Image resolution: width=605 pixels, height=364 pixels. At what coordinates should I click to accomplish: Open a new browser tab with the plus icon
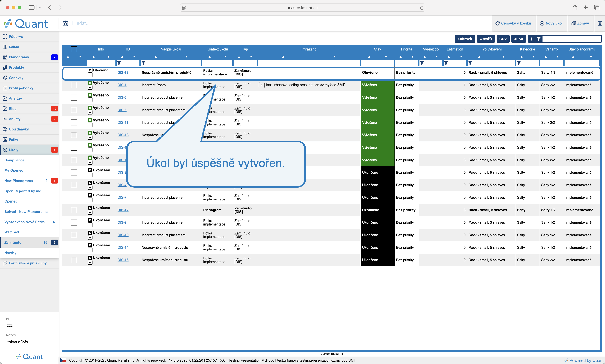586,8
